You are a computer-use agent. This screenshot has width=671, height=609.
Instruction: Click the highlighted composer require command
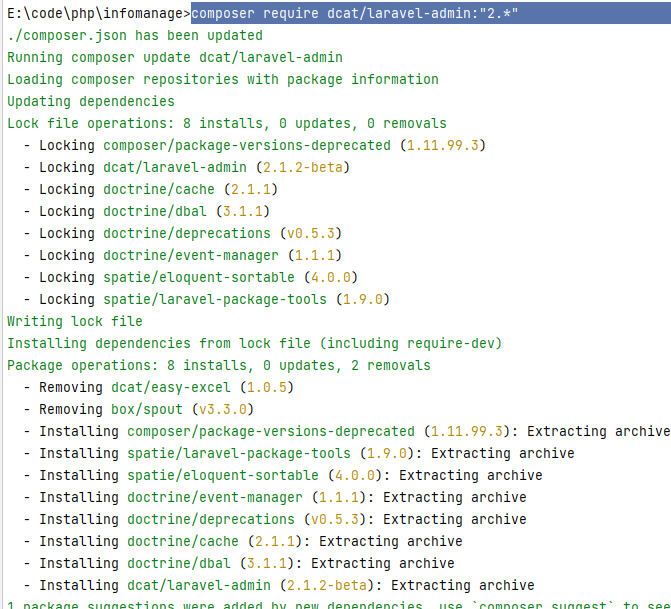354,13
